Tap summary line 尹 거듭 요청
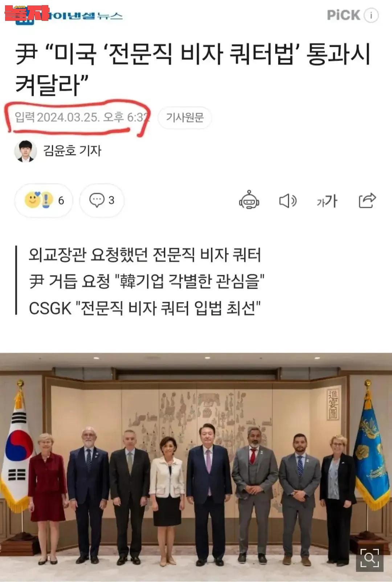The height and width of the screenshot is (582, 392). 147,281
